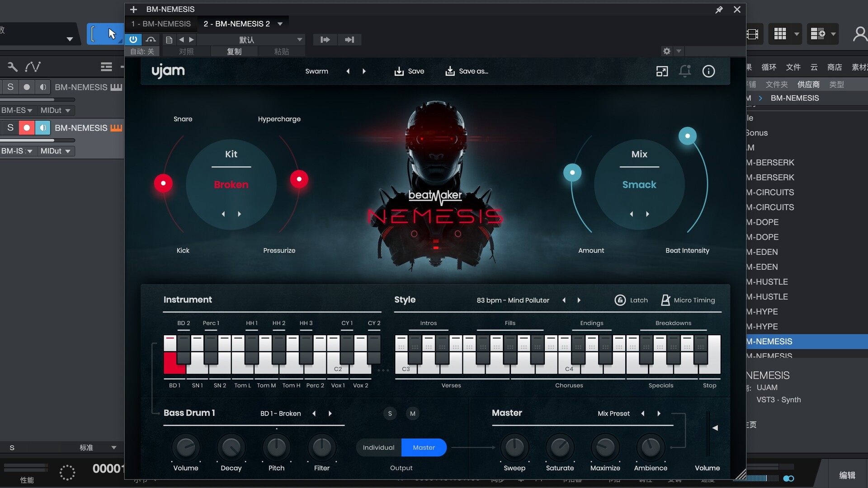Toggle the Latch button

point(631,300)
